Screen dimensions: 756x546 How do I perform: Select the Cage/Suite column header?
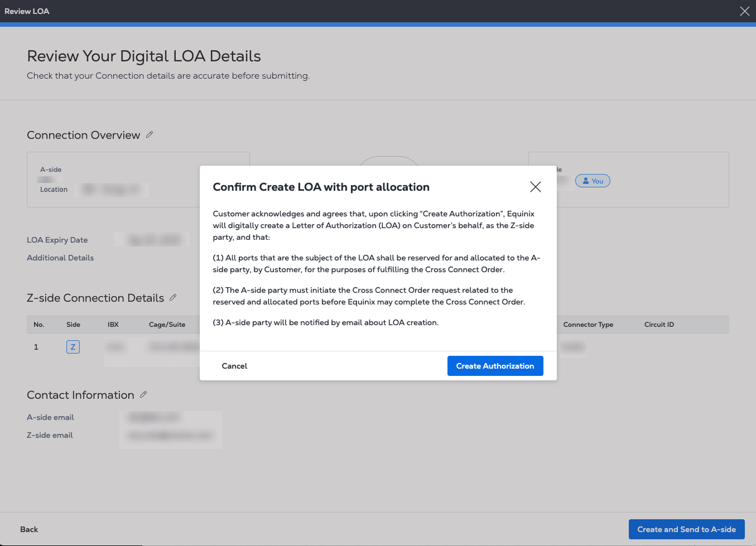(x=167, y=325)
